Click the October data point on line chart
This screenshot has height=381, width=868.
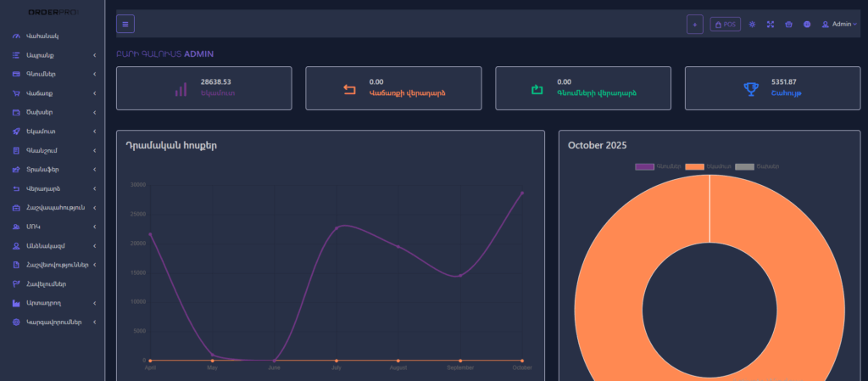[522, 193]
